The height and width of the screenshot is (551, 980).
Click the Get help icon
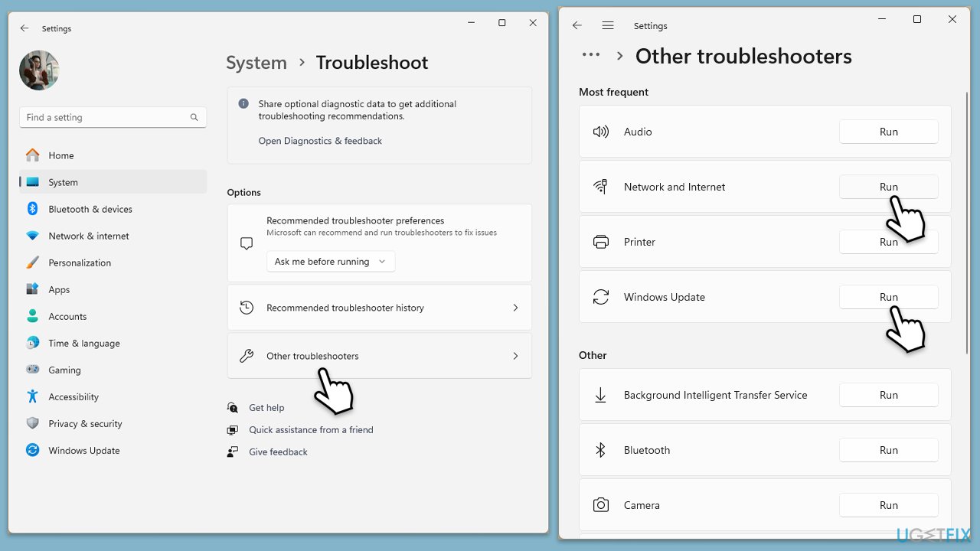coord(232,408)
